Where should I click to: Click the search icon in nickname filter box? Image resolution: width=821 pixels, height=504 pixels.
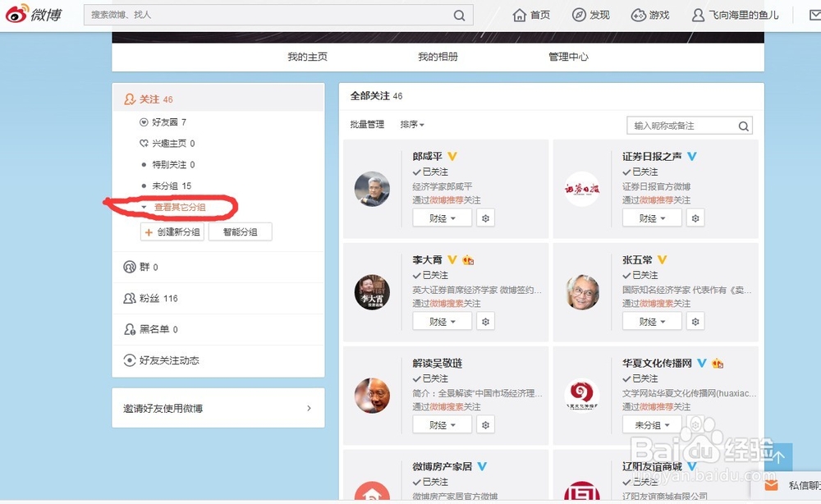coord(744,126)
